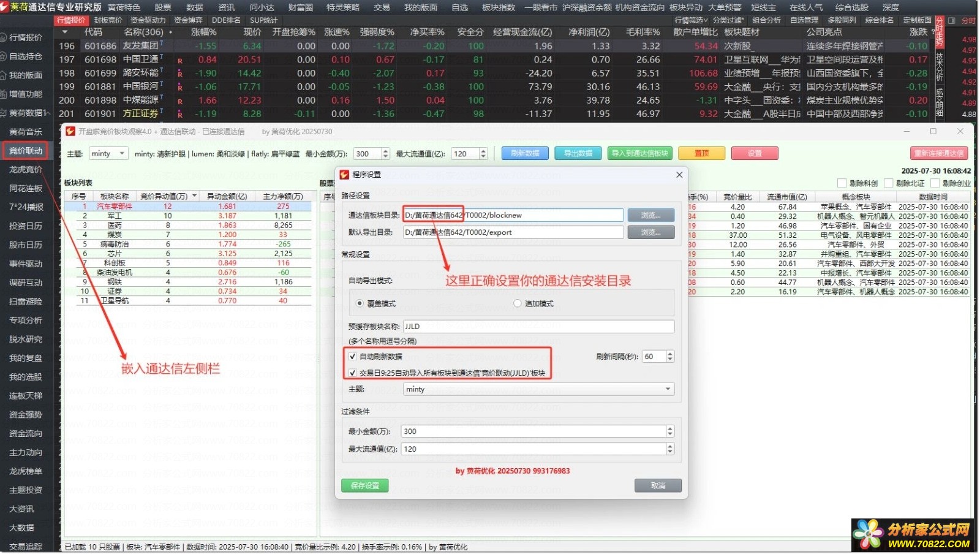Open the 主题 minty dropdown inside settings dialog
This screenshot has height=554, width=980.
click(x=538, y=389)
